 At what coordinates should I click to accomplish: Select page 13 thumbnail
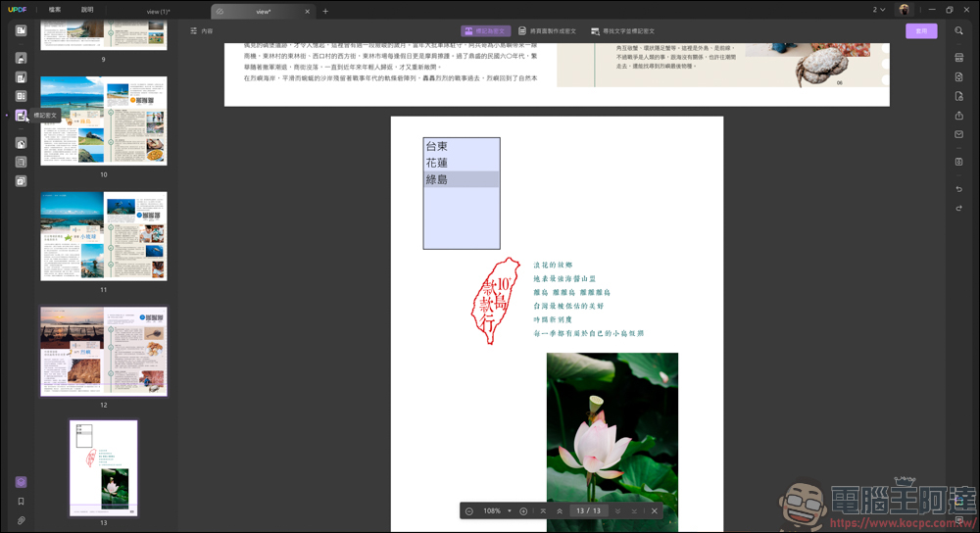103,468
